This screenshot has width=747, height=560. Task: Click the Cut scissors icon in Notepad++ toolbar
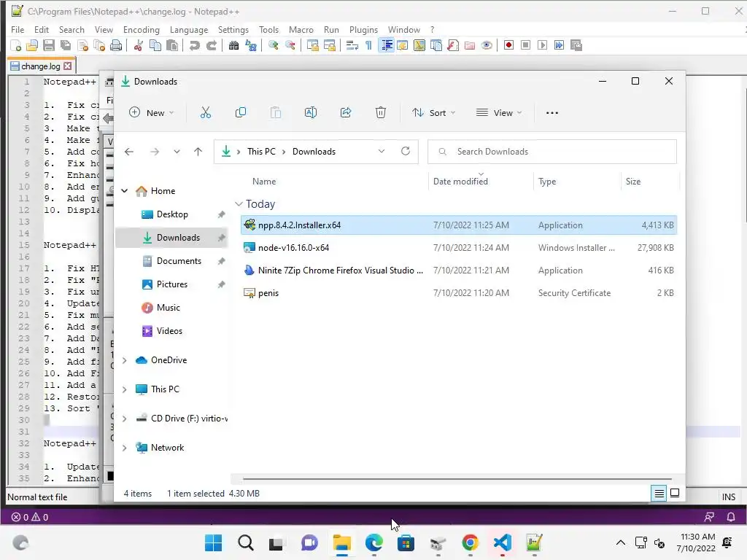[x=139, y=45]
